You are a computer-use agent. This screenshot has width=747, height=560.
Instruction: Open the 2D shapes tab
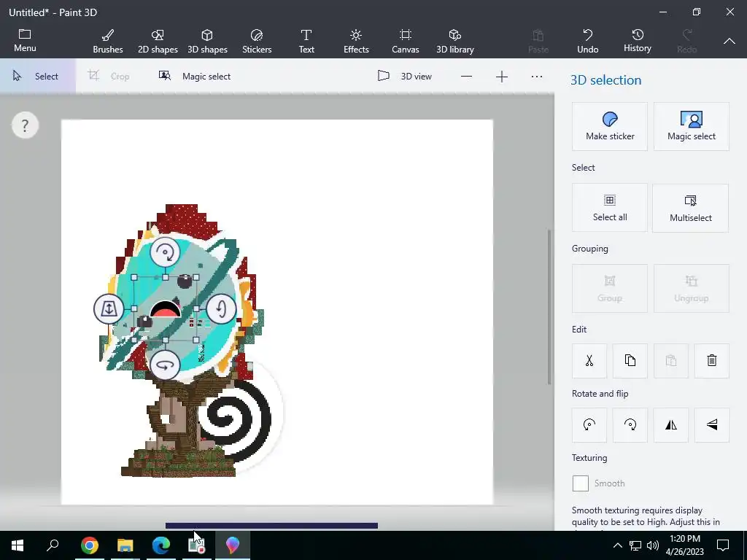pos(158,42)
